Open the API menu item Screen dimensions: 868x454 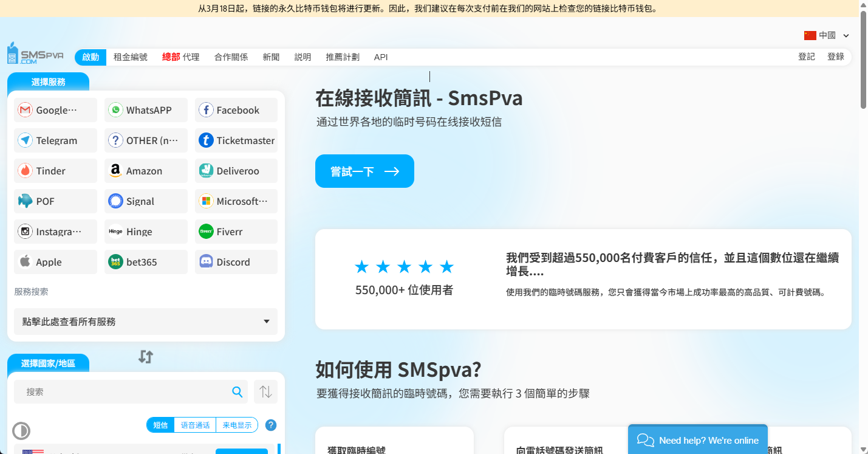point(381,57)
